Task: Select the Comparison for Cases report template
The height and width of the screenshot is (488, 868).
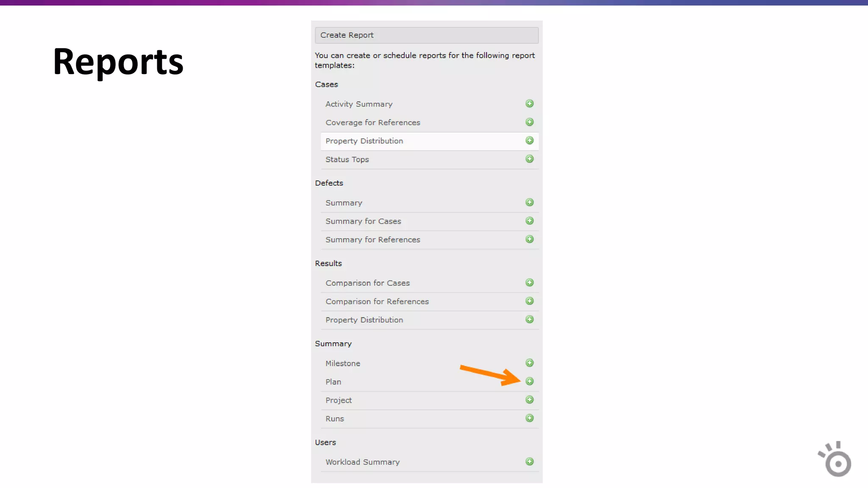Action: (367, 283)
